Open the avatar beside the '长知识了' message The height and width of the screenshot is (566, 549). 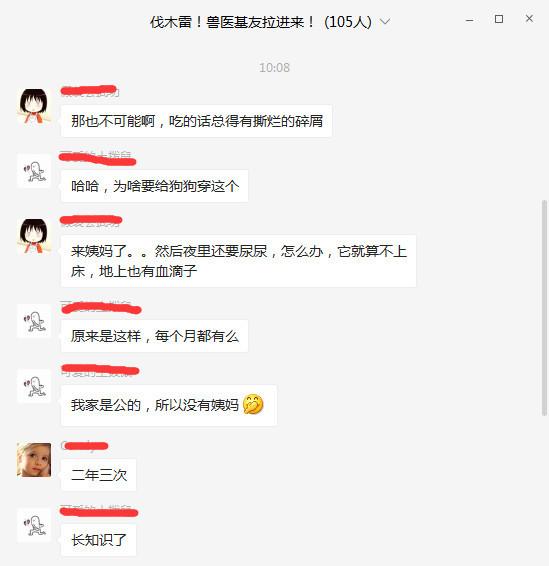[34, 525]
